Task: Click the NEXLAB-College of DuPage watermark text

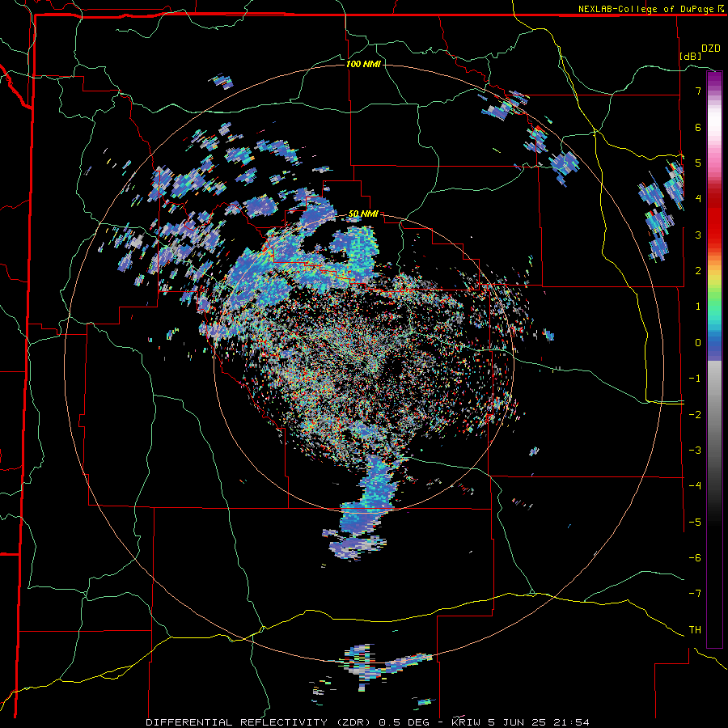Action: [650, 9]
